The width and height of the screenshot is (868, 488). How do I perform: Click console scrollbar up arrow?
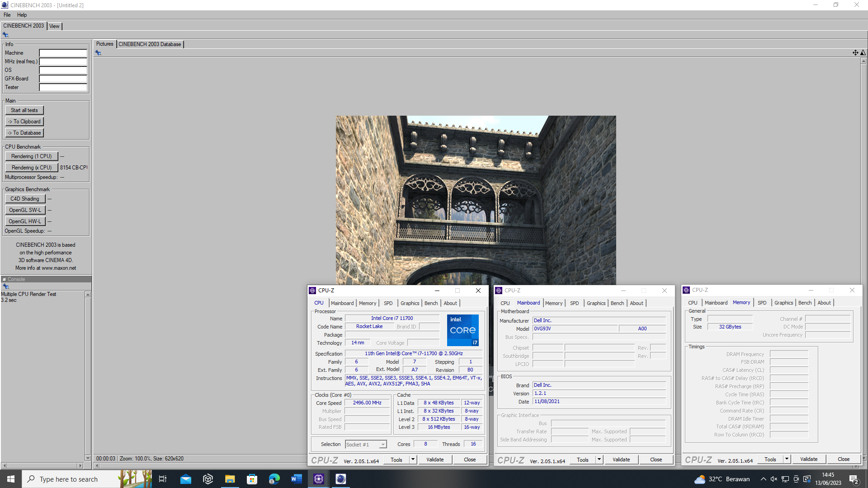[x=88, y=295]
